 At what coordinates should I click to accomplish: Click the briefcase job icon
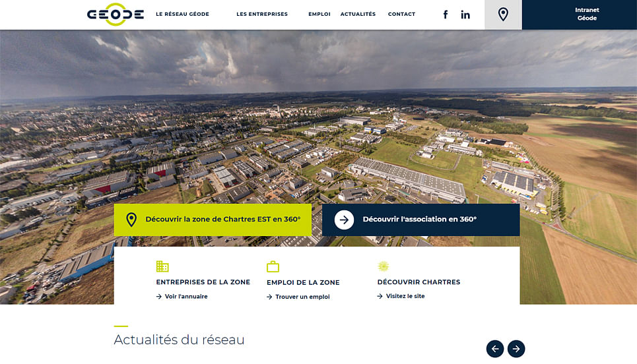tap(273, 266)
